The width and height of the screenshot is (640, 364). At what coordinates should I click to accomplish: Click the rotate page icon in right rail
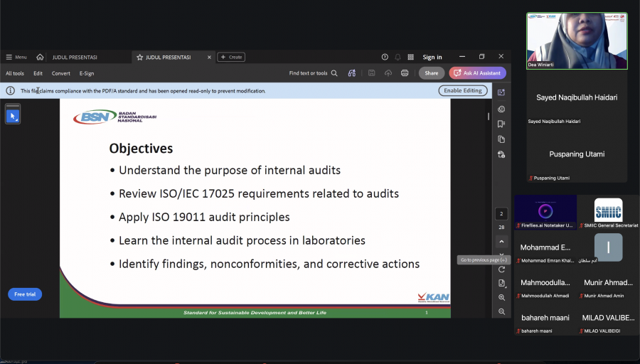[501, 269]
